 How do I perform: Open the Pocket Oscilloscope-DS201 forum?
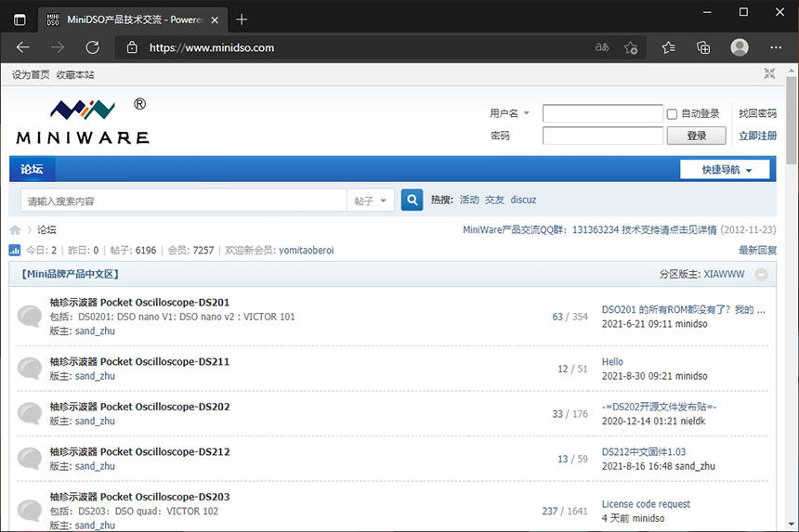coord(139,303)
